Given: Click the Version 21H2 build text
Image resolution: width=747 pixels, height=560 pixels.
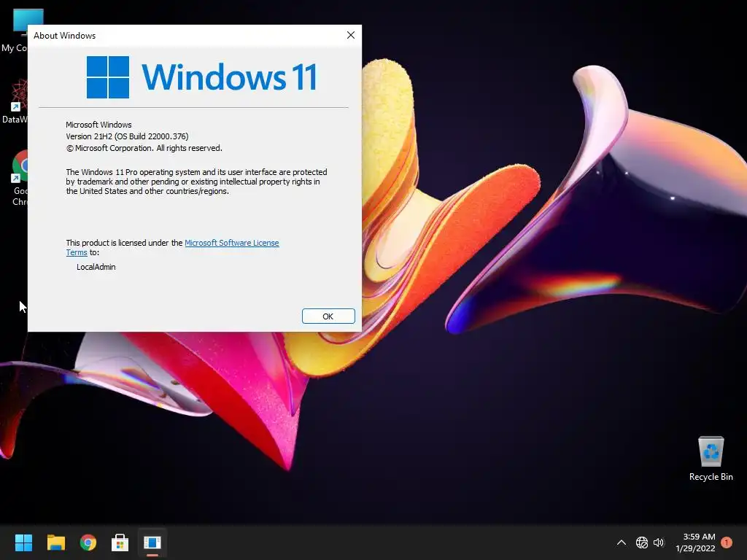Looking at the screenshot, I should (127, 136).
